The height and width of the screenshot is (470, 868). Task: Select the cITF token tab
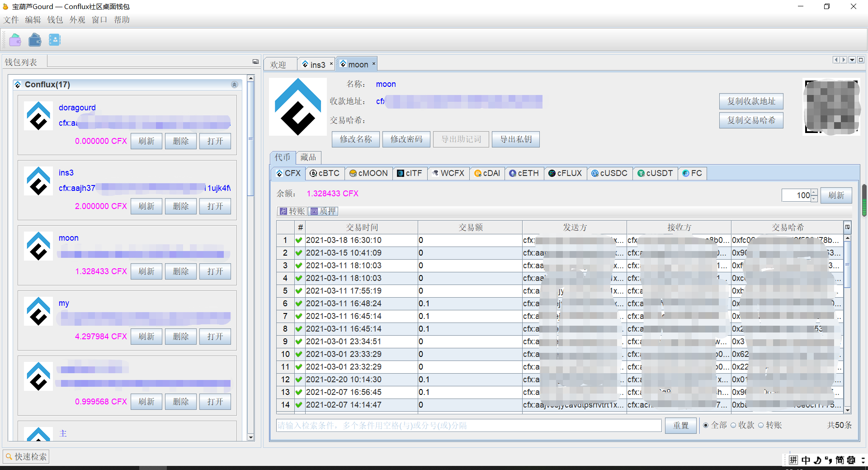(x=410, y=173)
